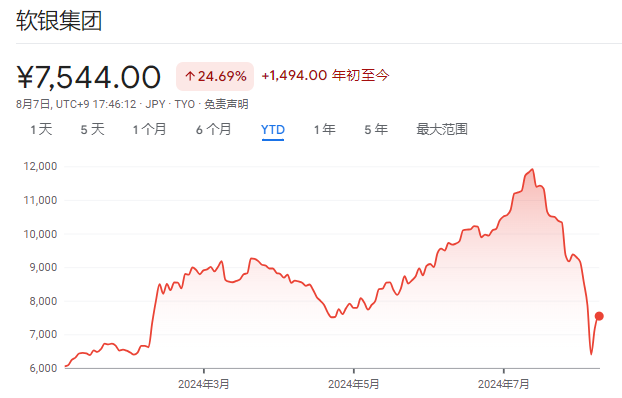This screenshot has height=398, width=622.
Task: Click the 软银集团 title
Action: pyautogui.click(x=59, y=21)
